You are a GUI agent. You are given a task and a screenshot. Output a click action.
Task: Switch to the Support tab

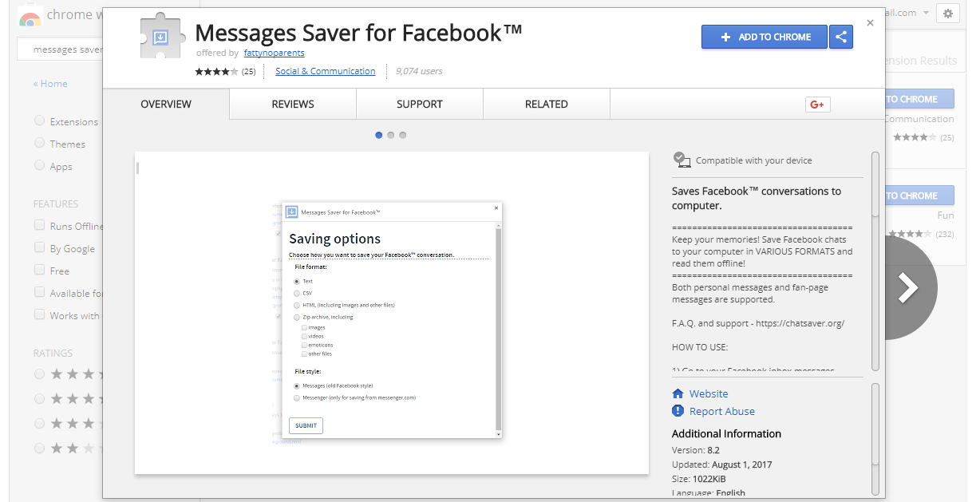420,104
